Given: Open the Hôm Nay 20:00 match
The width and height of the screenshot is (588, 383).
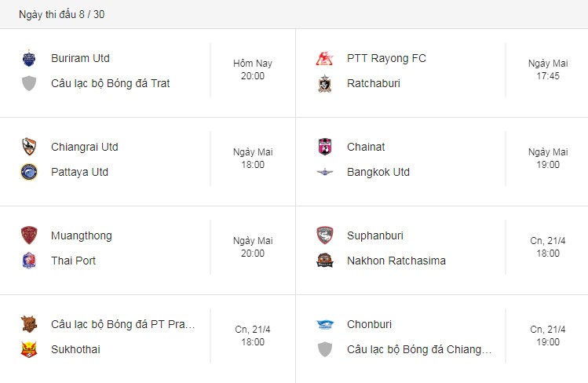Looking at the screenshot, I should [253, 70].
